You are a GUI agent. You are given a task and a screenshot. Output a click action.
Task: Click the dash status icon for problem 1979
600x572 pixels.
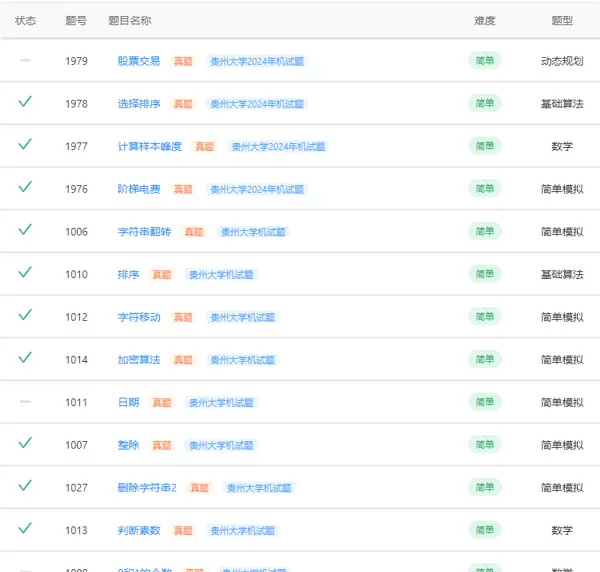tap(25, 60)
